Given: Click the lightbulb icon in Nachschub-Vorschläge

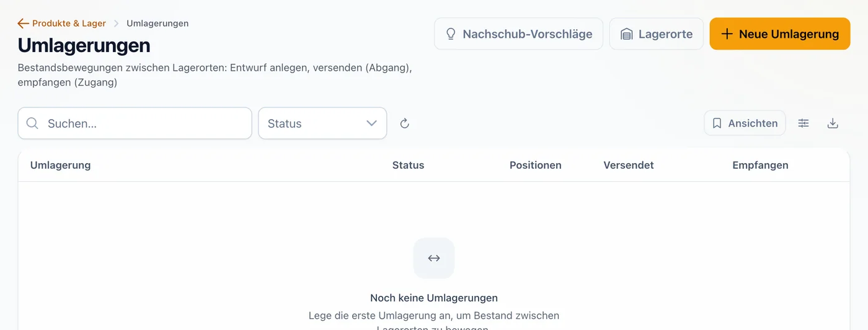Looking at the screenshot, I should click(451, 34).
